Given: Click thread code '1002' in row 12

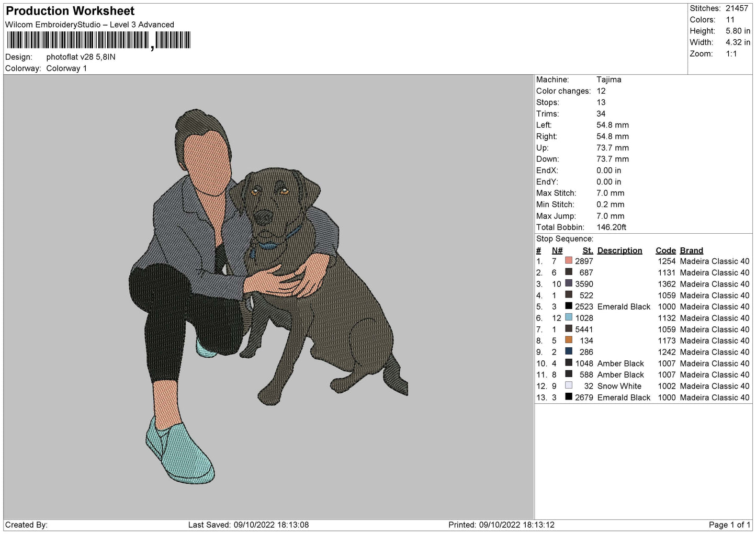Looking at the screenshot, I should 667,387.
